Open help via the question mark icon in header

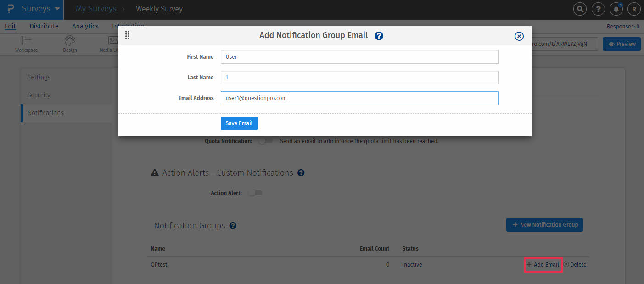click(x=598, y=9)
